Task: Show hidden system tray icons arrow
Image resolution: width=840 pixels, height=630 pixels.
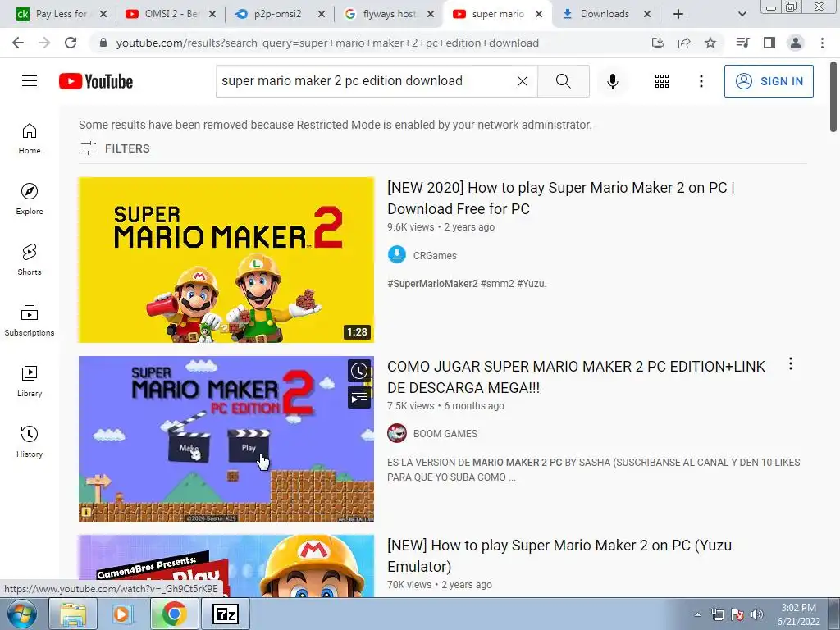Action: [697, 614]
